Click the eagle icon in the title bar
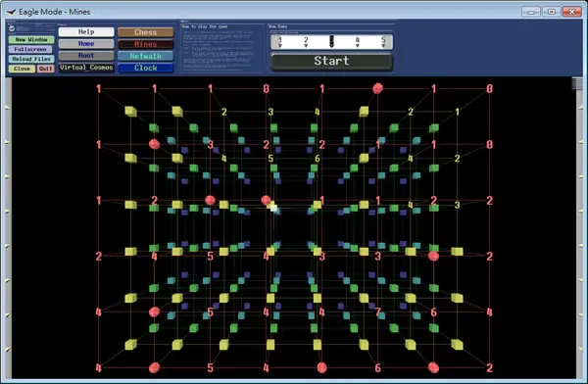588x384 pixels. pos(11,12)
